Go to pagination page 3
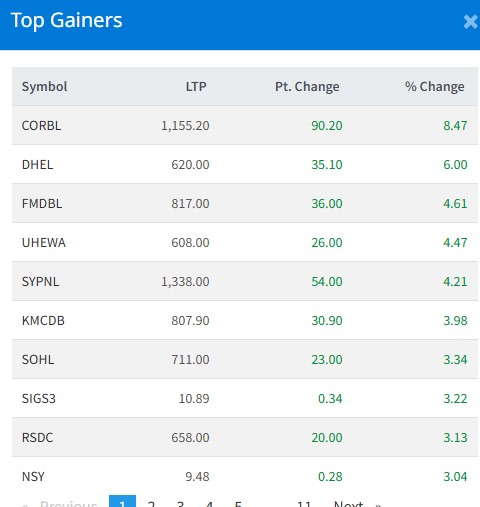480x507 pixels. click(x=180, y=502)
